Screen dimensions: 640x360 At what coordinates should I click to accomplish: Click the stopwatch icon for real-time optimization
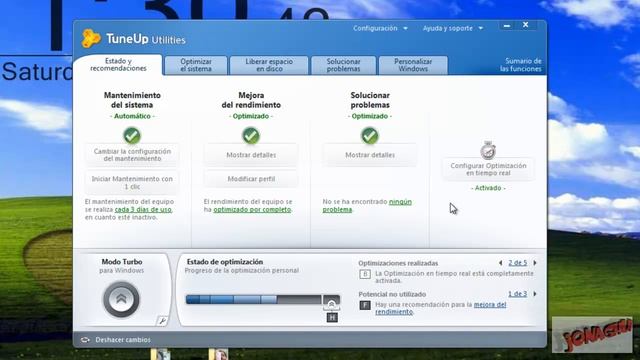pos(488,150)
